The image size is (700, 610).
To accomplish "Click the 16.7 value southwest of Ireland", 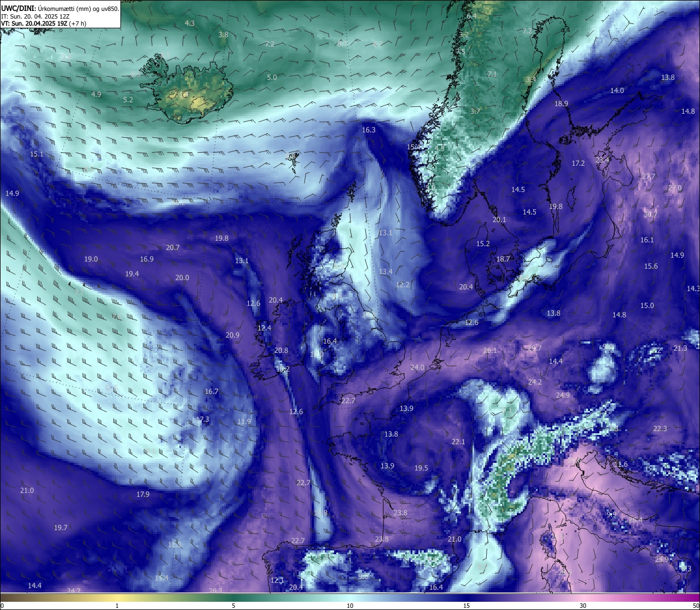I will pos(212,392).
